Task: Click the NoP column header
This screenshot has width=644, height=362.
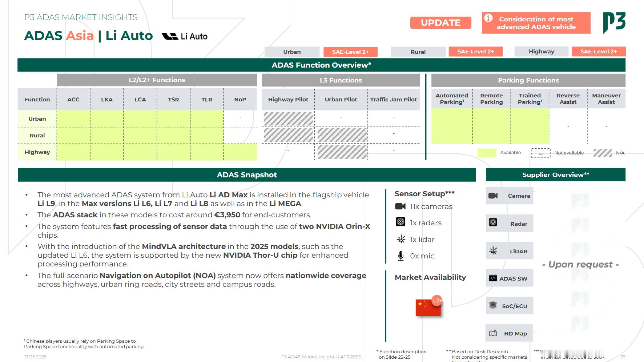Action: 240,99
